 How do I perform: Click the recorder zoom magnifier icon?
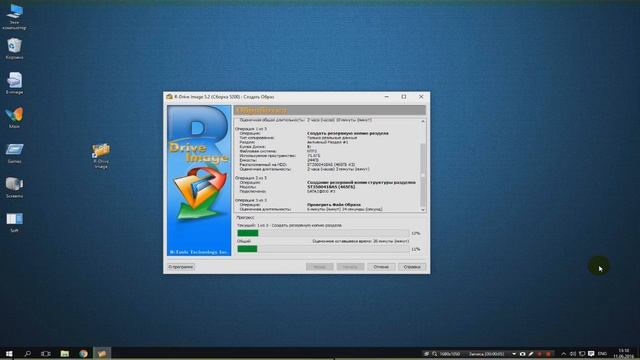435,354
